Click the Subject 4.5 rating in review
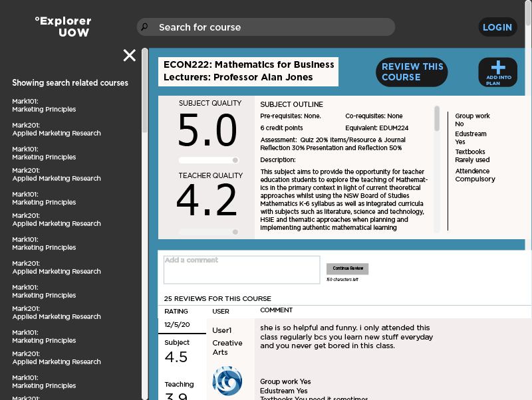532x400 pixels. tap(177, 351)
